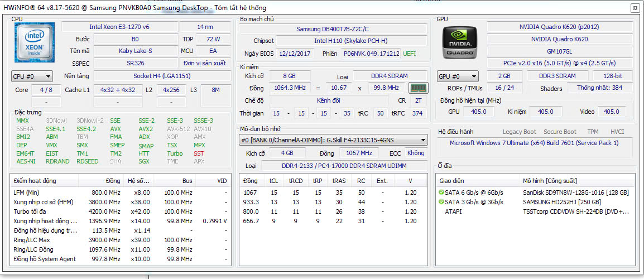Click the green check beside SATA 3 Gb/s
The image size is (644, 279).
tap(441, 202)
